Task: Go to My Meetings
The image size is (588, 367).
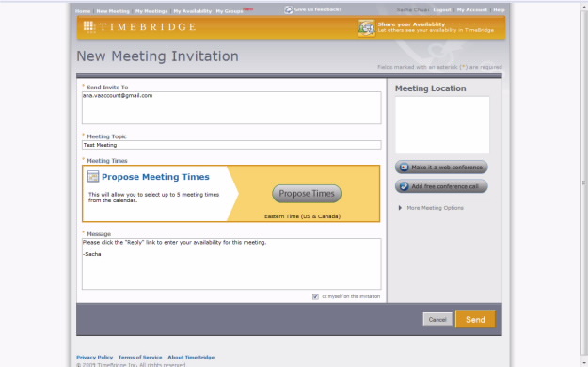Action: tap(151, 11)
